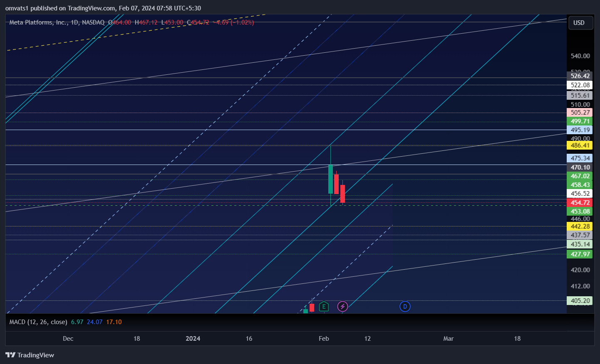The image size is (600, 364).
Task: Click the MACD histogram value 17.10
Action: (114, 322)
